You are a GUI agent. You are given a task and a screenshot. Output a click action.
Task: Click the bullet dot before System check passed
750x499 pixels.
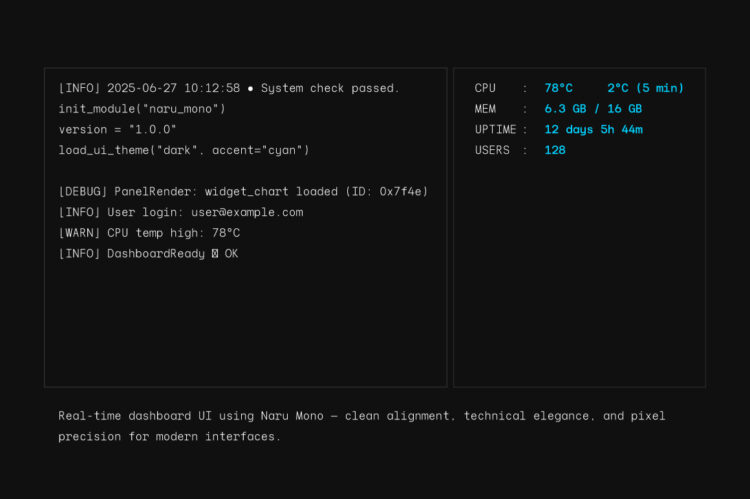(x=250, y=88)
